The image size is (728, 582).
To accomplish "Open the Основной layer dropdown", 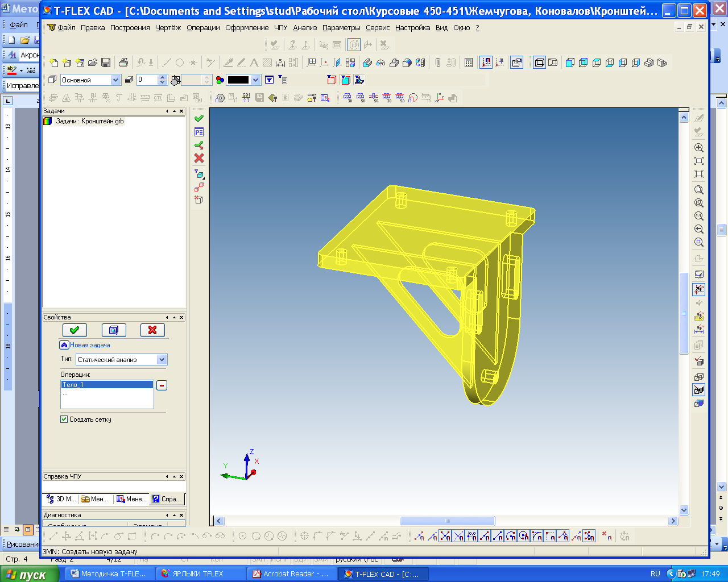I will (115, 80).
